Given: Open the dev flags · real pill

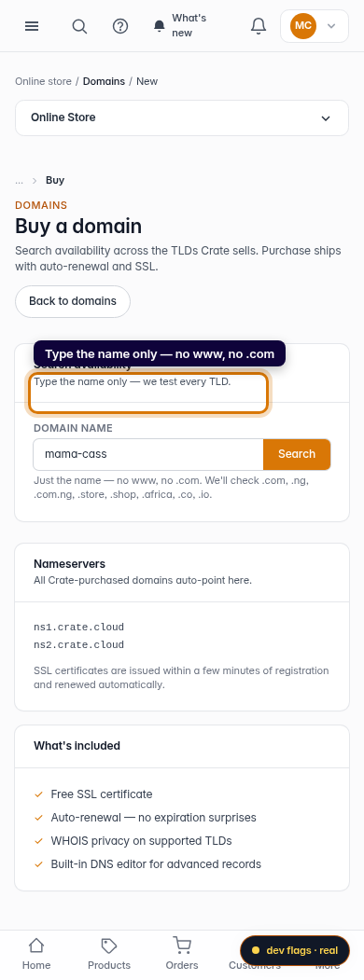Looking at the screenshot, I should tap(295, 950).
